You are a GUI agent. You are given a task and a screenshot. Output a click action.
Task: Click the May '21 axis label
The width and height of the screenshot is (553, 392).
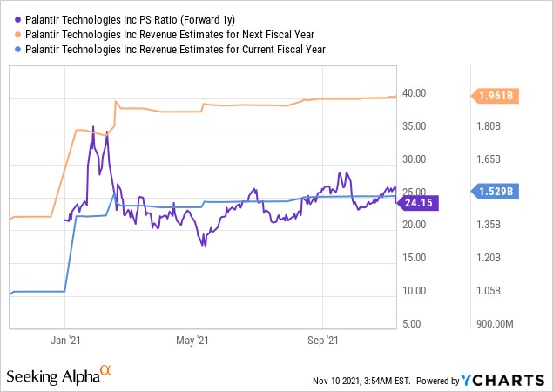[192, 341]
